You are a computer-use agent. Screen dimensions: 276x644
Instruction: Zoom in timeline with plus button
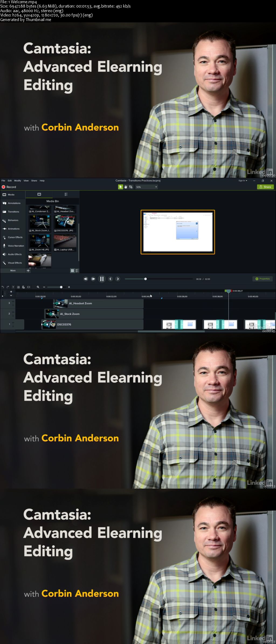click(x=69, y=287)
